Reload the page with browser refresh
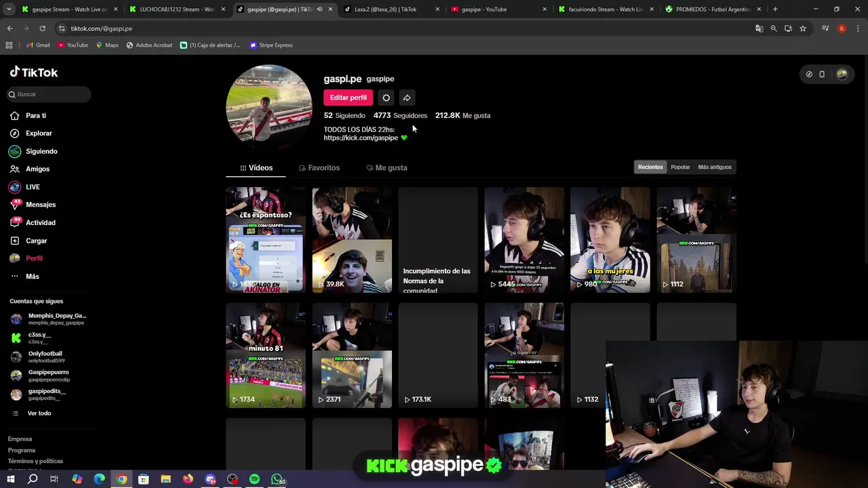The height and width of the screenshot is (488, 868). [x=42, y=28]
